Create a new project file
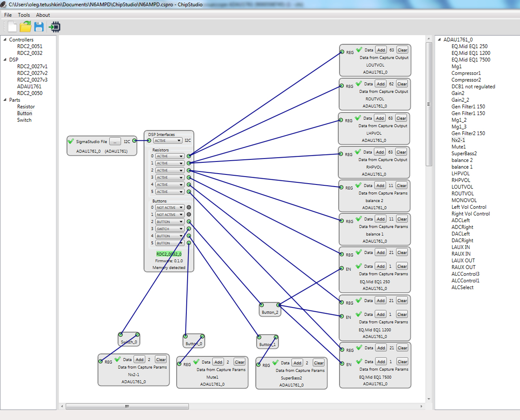Viewport: 520px width, 420px height. (x=12, y=27)
